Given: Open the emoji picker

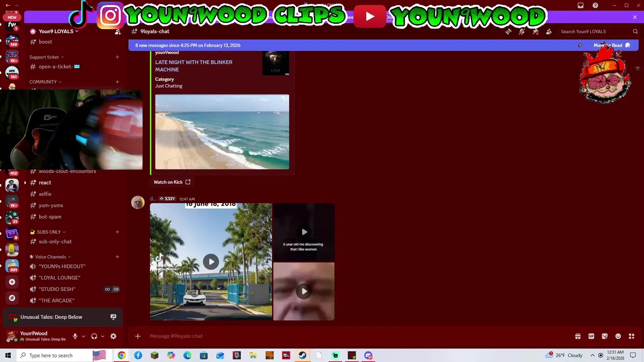Looking at the screenshot, I should tap(618, 336).
